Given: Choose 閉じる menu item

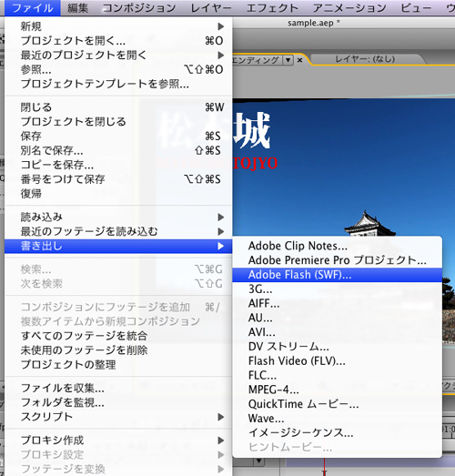Looking at the screenshot, I should click(x=118, y=107).
